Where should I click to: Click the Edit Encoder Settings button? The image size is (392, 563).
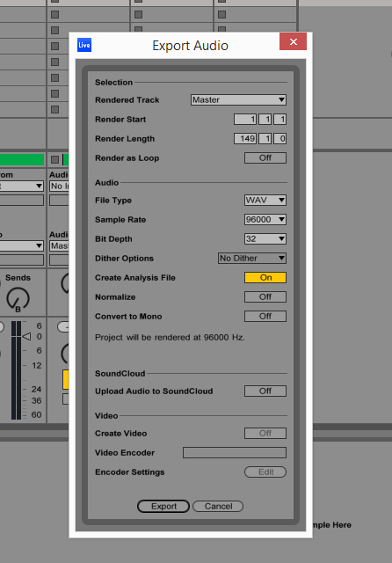[265, 472]
